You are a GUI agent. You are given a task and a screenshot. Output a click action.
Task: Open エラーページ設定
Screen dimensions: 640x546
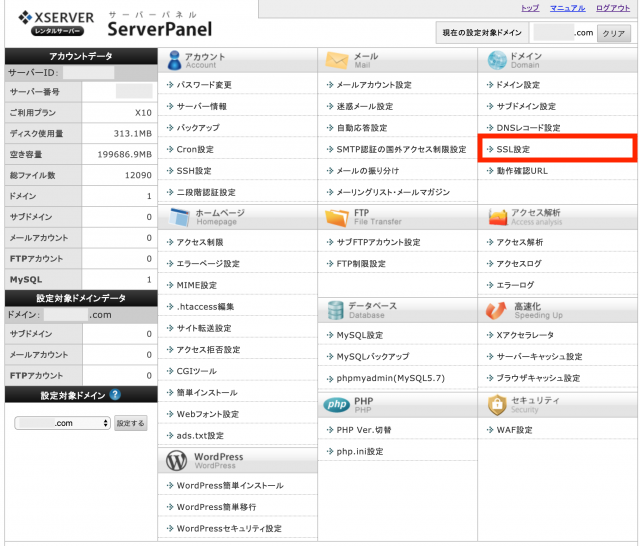pos(208,264)
